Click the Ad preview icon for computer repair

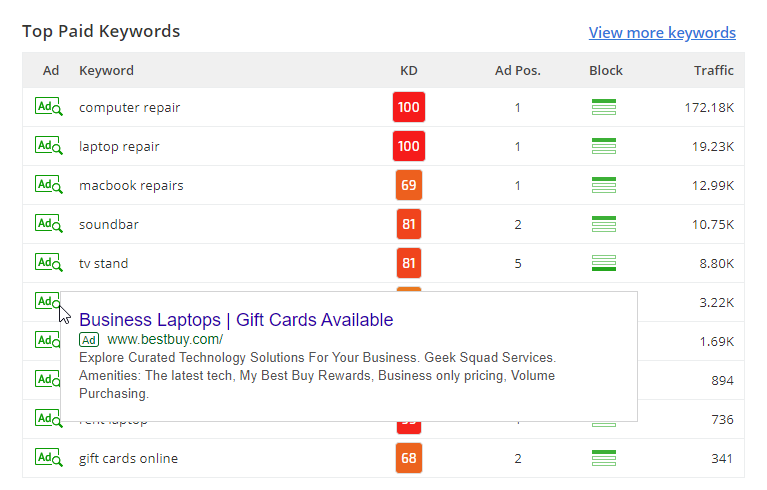[48, 107]
